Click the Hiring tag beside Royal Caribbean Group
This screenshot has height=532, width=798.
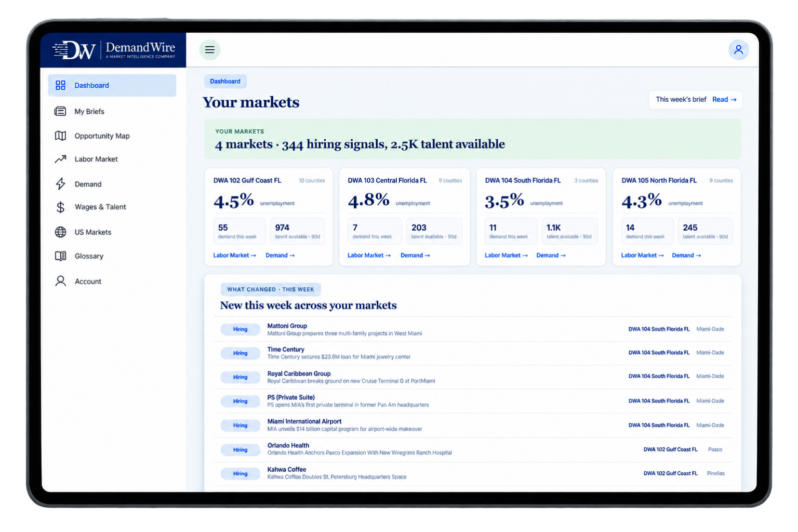coord(240,377)
